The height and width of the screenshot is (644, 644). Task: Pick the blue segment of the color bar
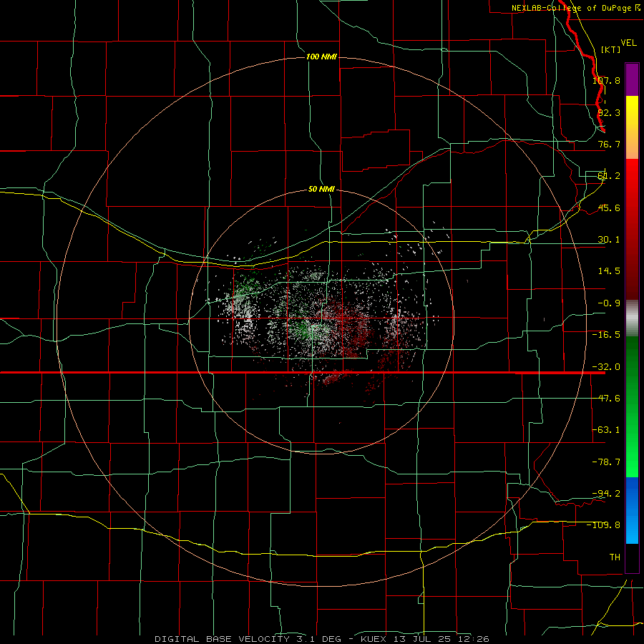[x=632, y=510]
